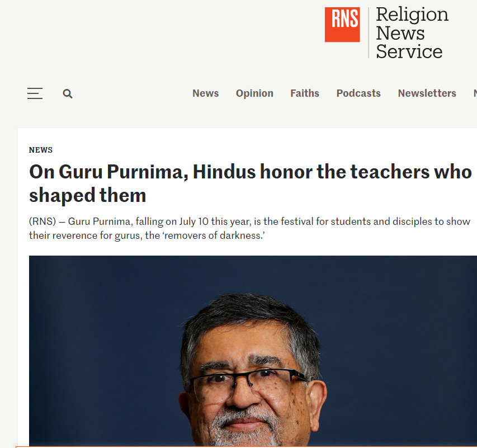Open the hamburger menu icon

pos(35,93)
